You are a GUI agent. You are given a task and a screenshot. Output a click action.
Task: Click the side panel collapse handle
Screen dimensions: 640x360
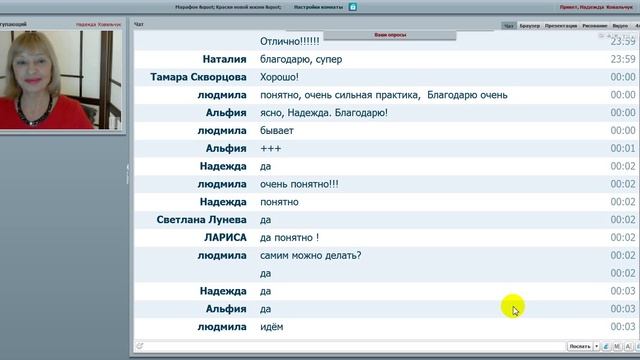[x=127, y=173]
